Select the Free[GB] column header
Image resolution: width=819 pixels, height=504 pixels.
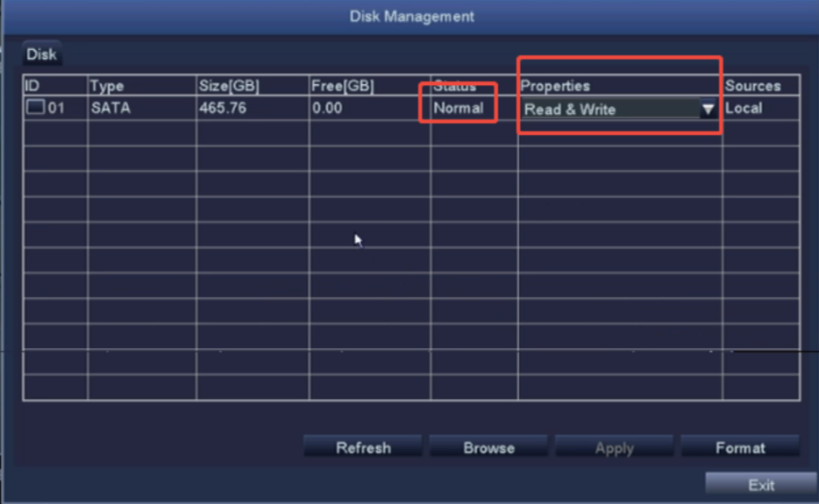[342, 86]
